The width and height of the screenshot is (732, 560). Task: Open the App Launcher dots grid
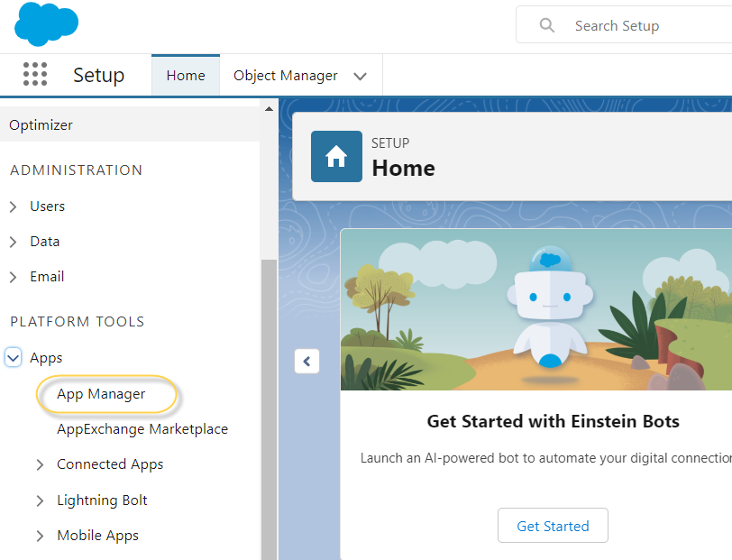click(x=35, y=74)
